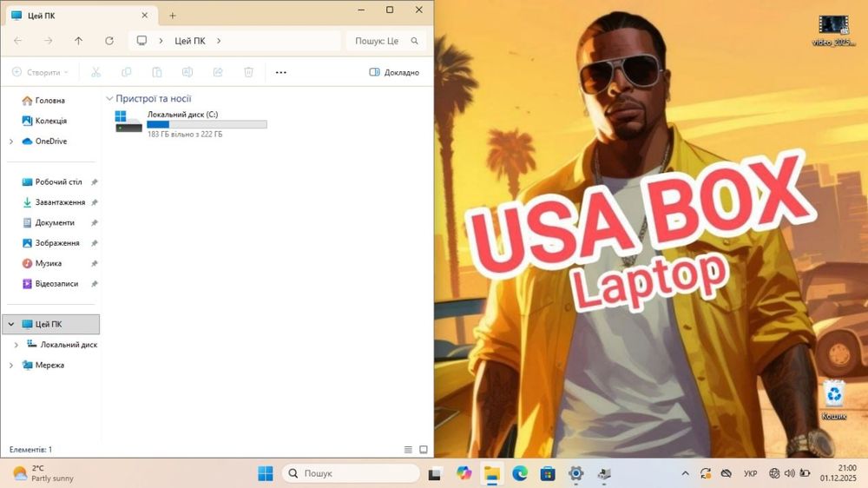Open the three-dots more options menu
Image resolution: width=868 pixels, height=488 pixels.
coord(280,72)
